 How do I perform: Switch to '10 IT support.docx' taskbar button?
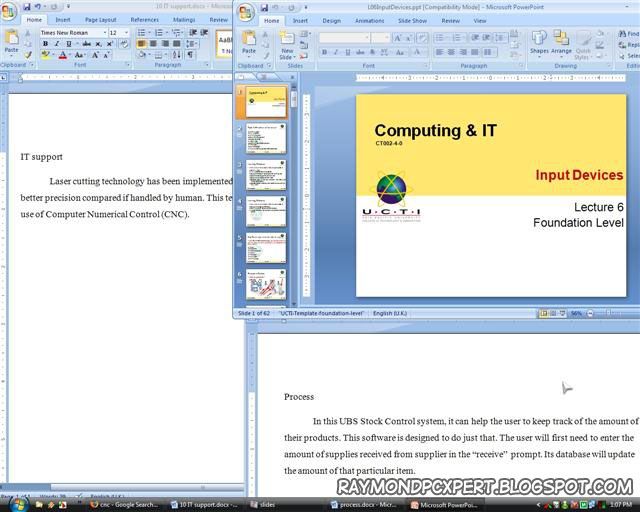tap(204, 505)
